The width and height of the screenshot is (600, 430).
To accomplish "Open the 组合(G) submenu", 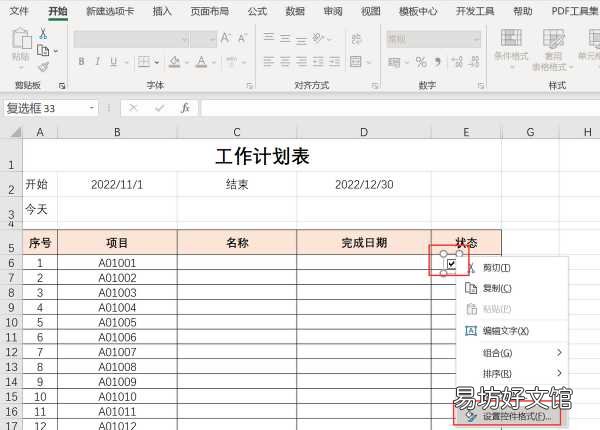I will pyautogui.click(x=512, y=353).
